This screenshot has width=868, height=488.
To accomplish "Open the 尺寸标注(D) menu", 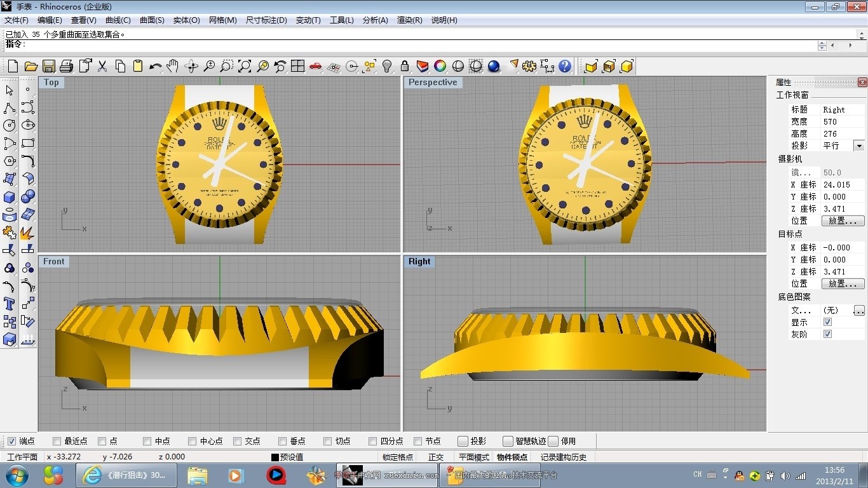I will 266,20.
